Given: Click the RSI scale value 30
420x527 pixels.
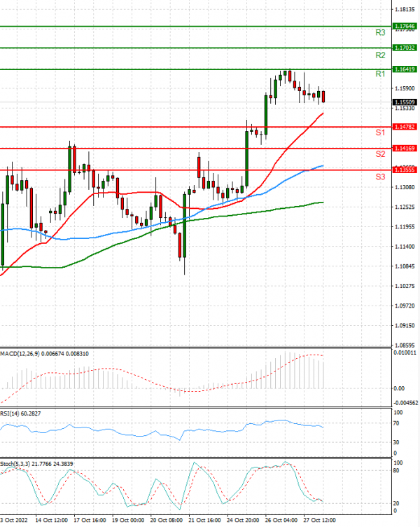Looking at the screenshot, I should [396, 443].
